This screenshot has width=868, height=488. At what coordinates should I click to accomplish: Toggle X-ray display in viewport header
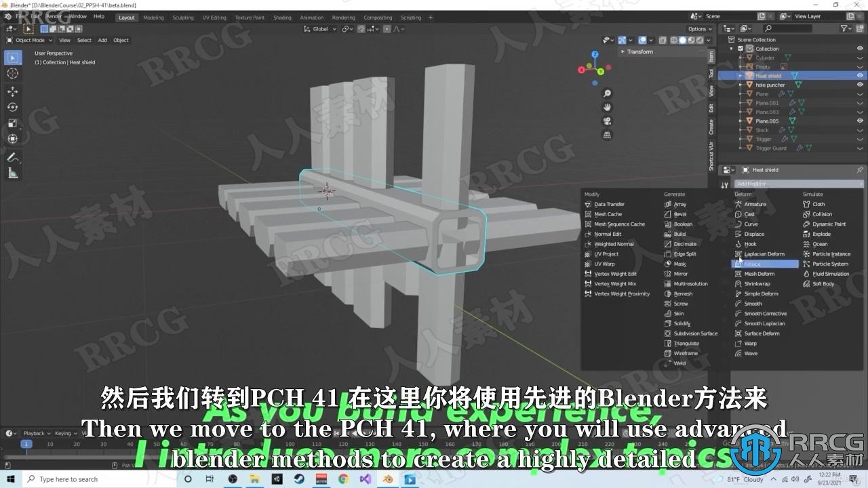click(663, 40)
